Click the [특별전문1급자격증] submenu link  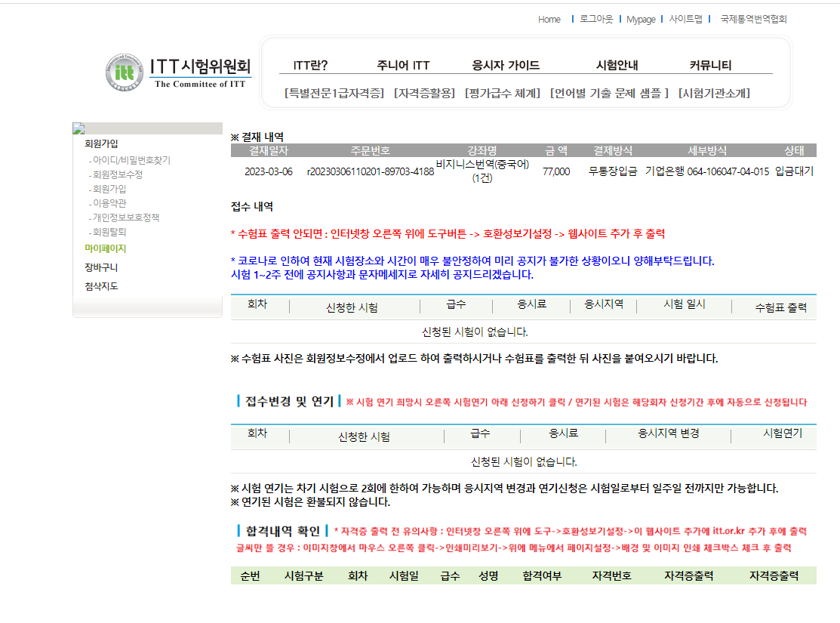[334, 94]
